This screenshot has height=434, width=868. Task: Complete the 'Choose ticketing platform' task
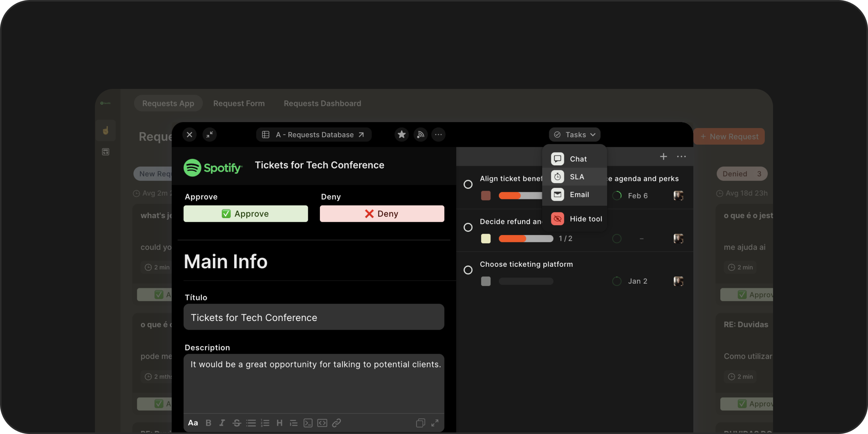pos(468,270)
